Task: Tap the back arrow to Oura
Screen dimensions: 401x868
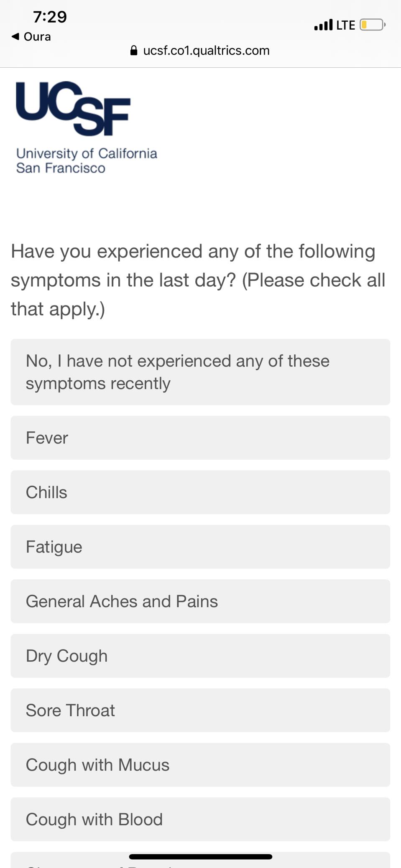Action: pyautogui.click(x=15, y=36)
